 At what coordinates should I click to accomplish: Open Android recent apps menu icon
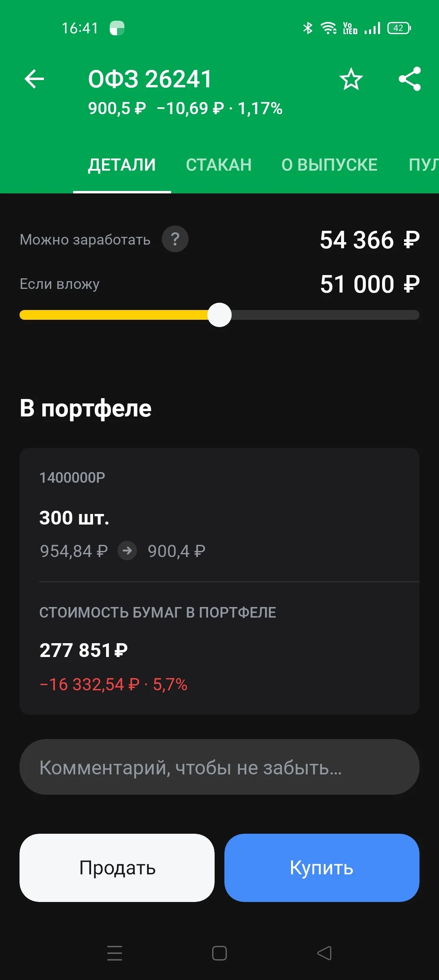[x=115, y=953]
